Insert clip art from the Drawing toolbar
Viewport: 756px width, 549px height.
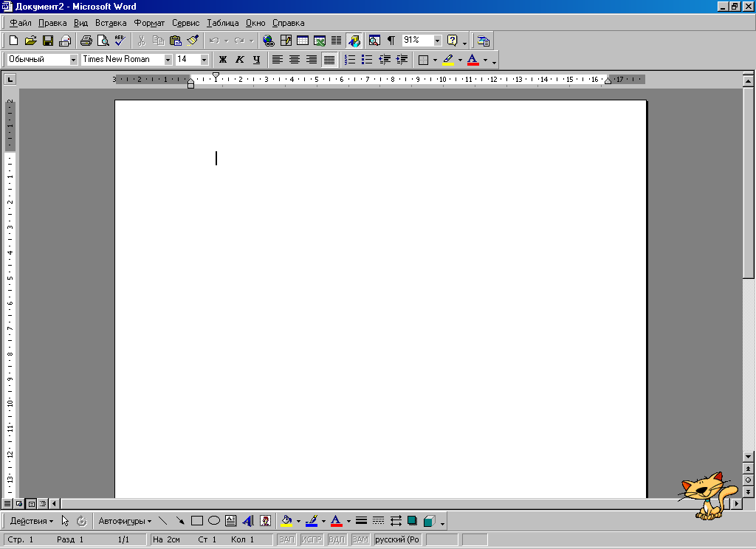[265, 521]
